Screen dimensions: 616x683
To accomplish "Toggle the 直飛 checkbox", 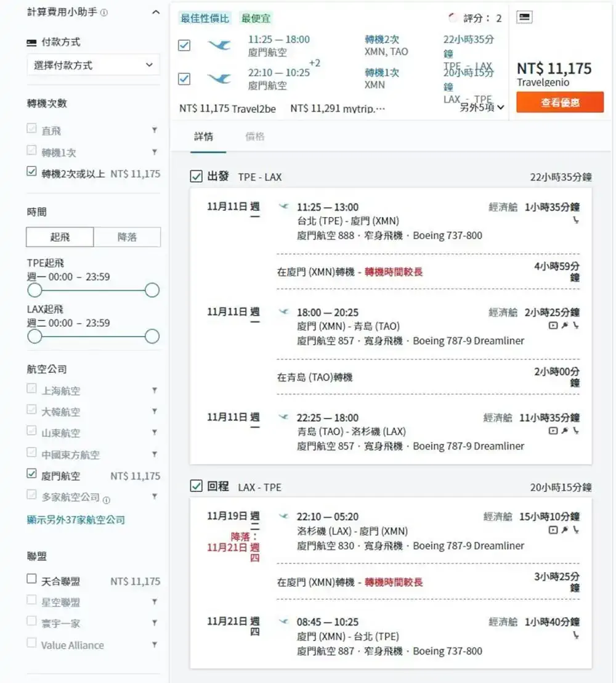I will coord(31,128).
